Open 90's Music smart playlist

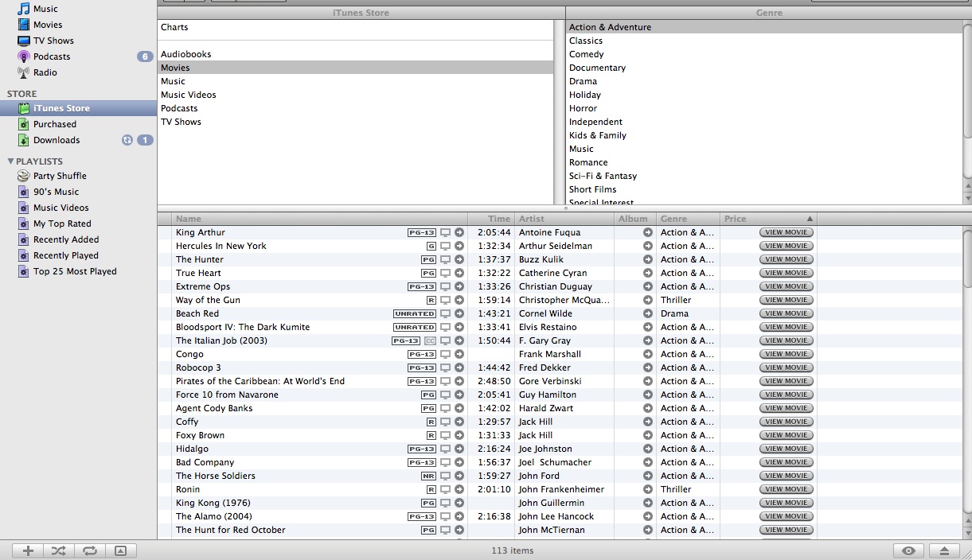coord(56,192)
